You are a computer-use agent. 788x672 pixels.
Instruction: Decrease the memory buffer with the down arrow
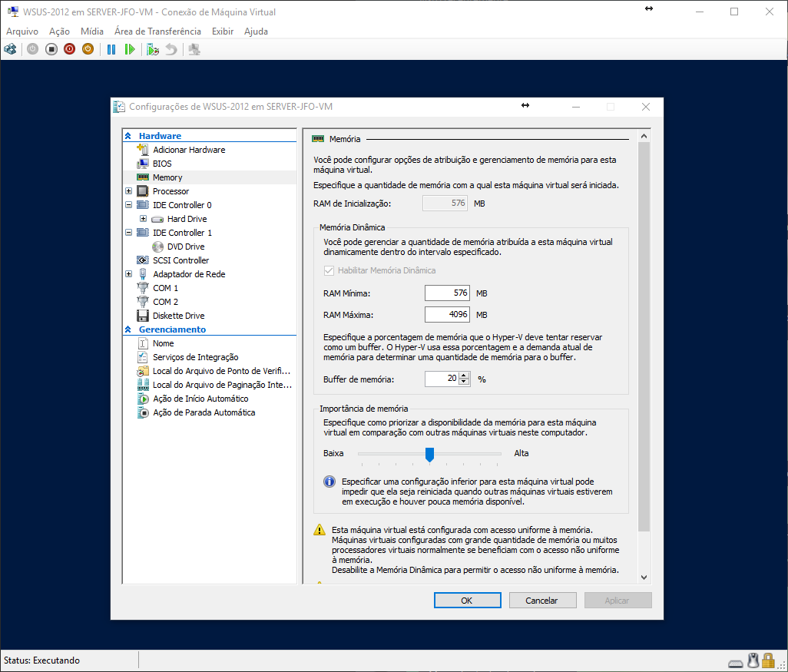[x=465, y=382]
